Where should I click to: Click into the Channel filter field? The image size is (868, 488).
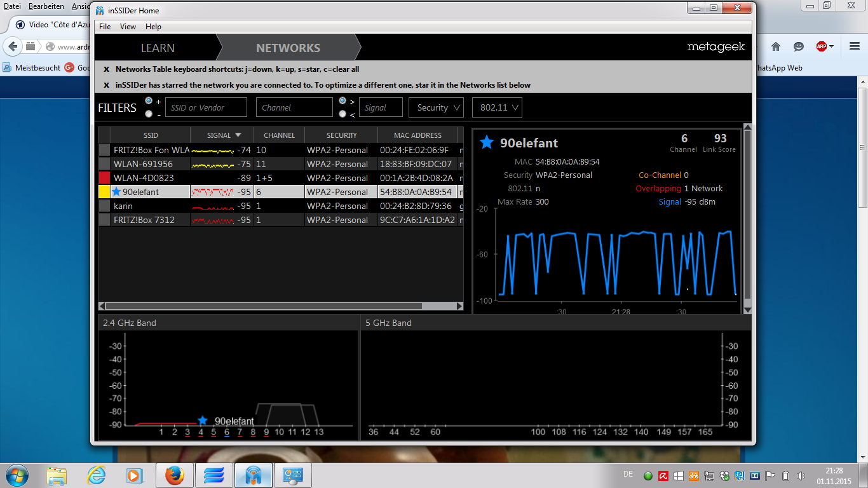pyautogui.click(x=294, y=107)
